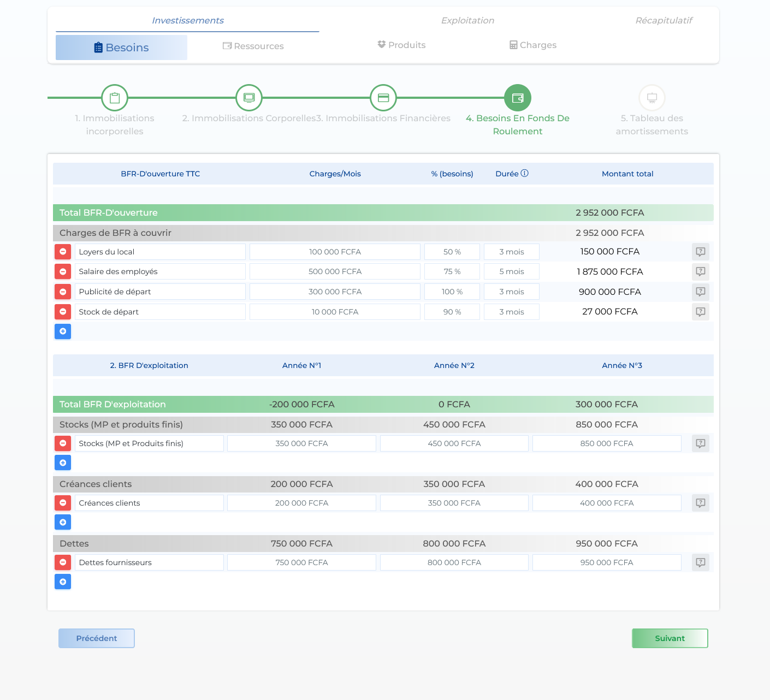The height and width of the screenshot is (700, 770).
Task: Remove the Dettes fournisseurs row
Action: coord(63,562)
